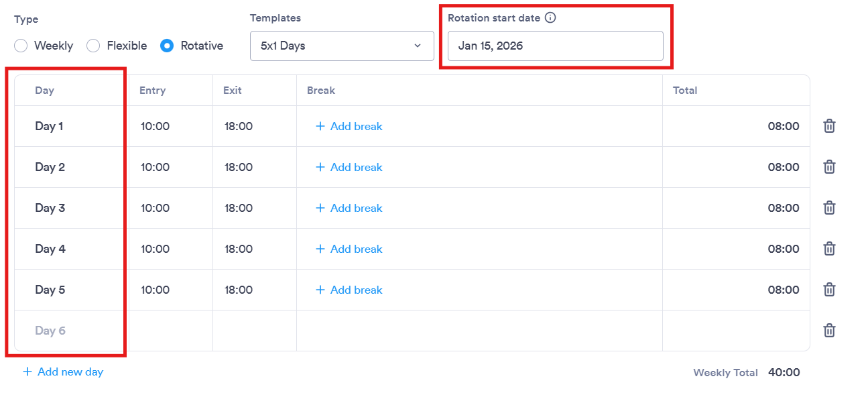The image size is (868, 397).
Task: Select the Rotative schedule type
Action: pyautogui.click(x=166, y=46)
